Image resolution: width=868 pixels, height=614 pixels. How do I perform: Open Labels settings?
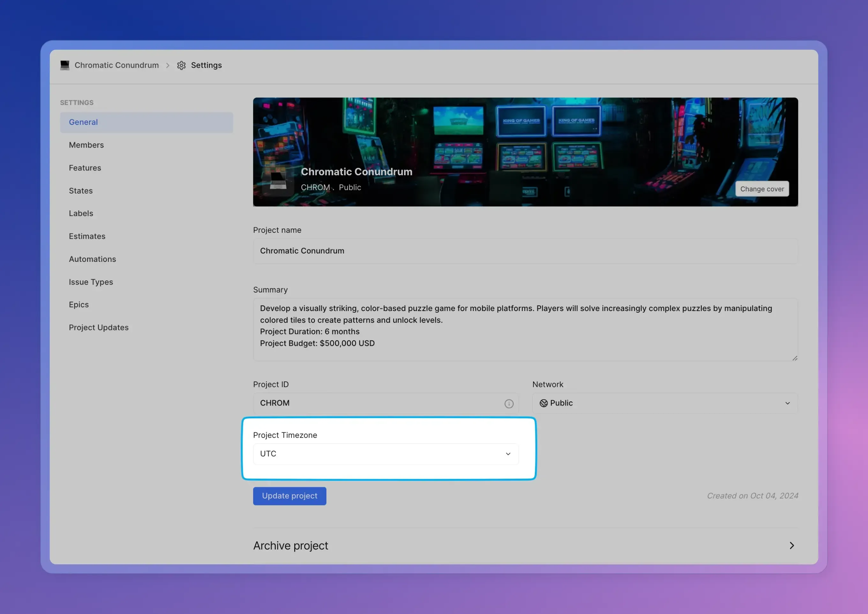click(81, 213)
